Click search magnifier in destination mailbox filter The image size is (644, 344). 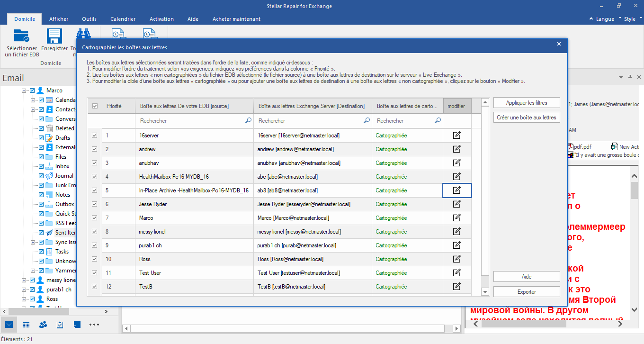coord(367,121)
